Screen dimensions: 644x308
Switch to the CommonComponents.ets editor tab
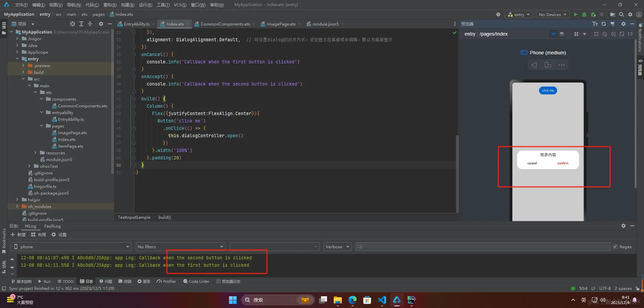click(225, 24)
